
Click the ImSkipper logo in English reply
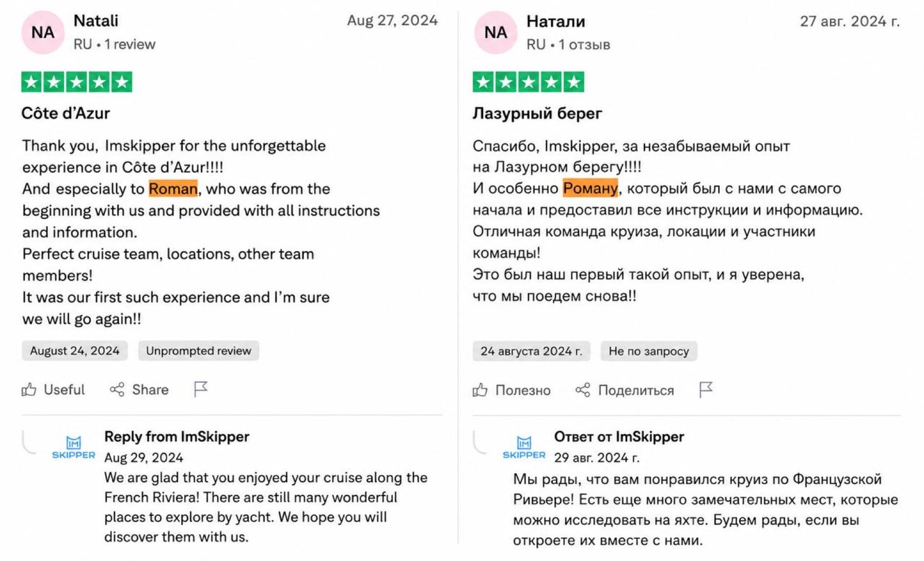73,447
